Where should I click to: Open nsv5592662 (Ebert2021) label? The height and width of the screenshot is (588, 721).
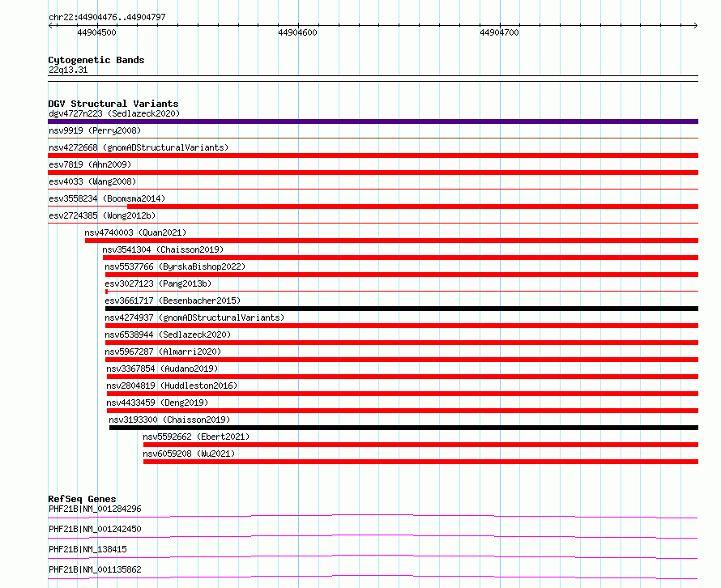tap(196, 437)
